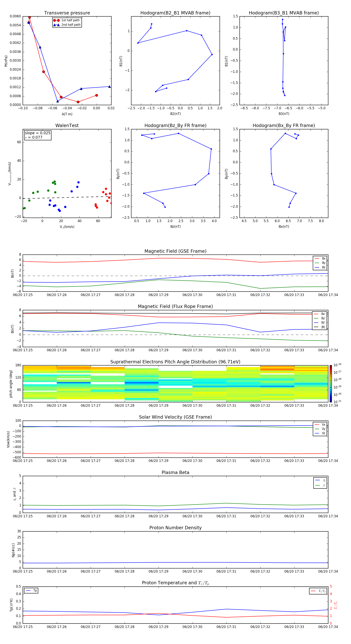Click the "180" tick on the pitch angle axis
Viewport: 351px width, 644px height.
coord(18,365)
